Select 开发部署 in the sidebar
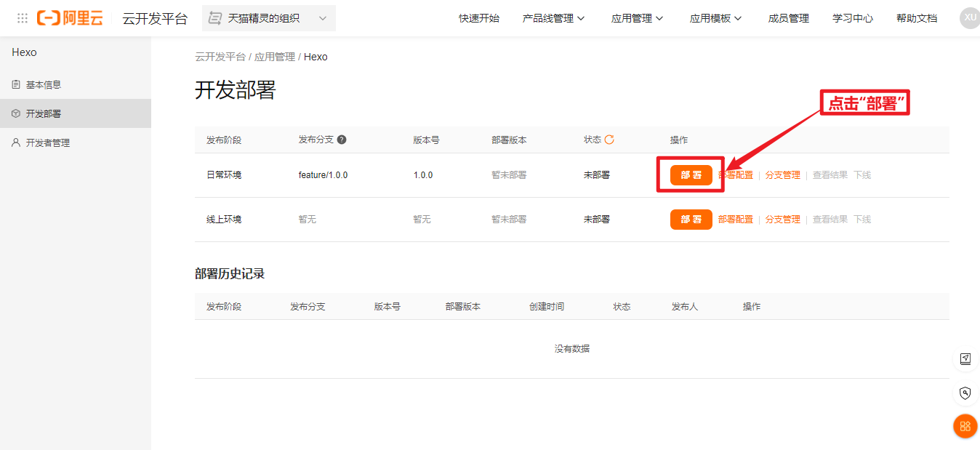The image size is (980, 450). pyautogui.click(x=76, y=113)
